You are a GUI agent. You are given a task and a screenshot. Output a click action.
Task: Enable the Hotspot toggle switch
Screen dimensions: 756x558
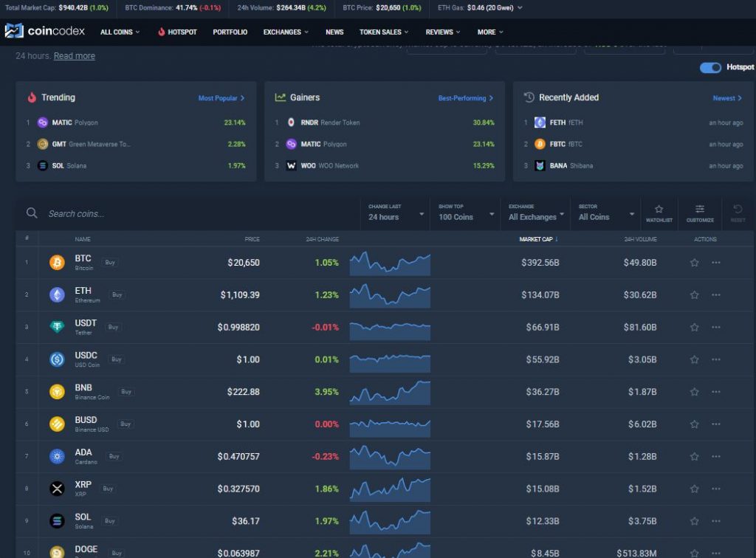709,67
